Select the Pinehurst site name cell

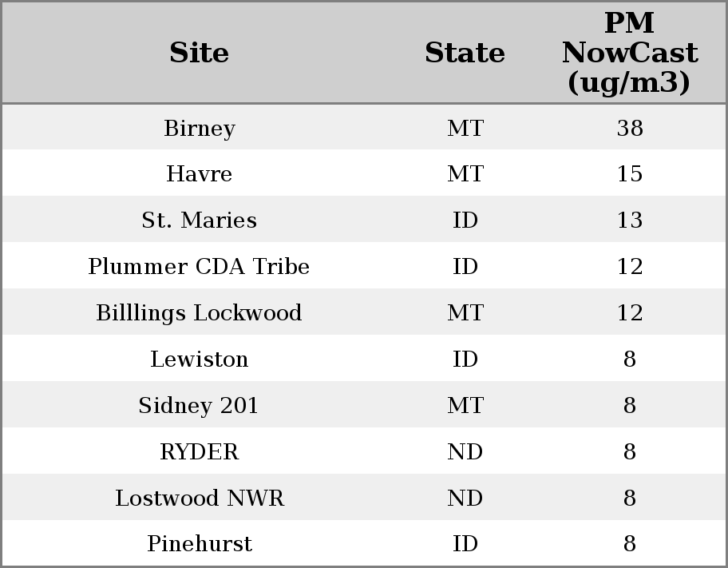(x=200, y=544)
